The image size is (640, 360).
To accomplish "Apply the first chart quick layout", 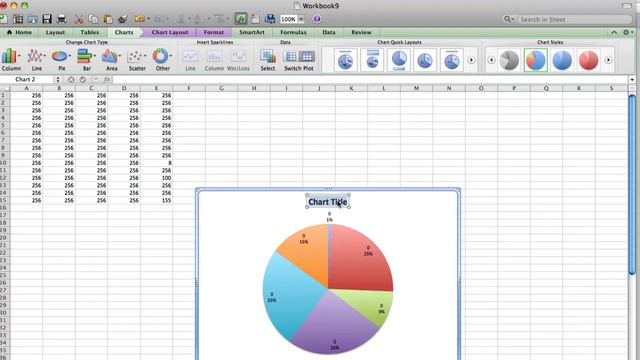I will click(345, 60).
